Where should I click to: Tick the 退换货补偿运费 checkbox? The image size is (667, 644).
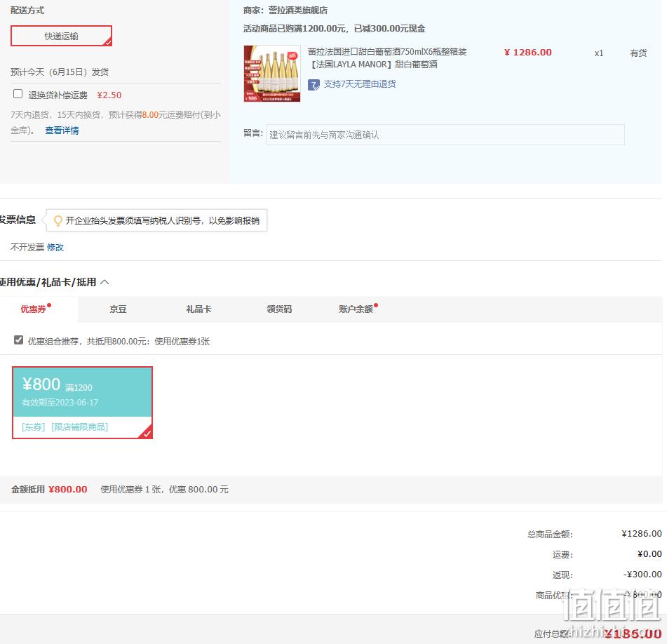pos(18,93)
